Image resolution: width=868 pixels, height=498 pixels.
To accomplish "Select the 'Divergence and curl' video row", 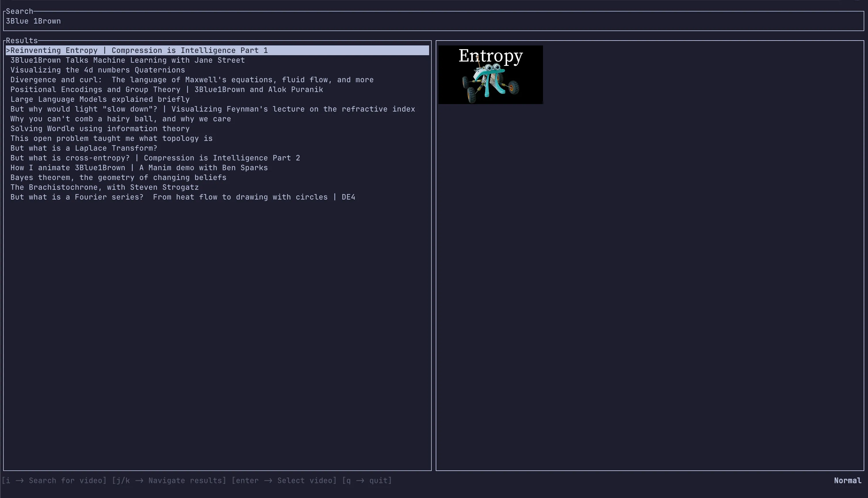I will point(217,80).
